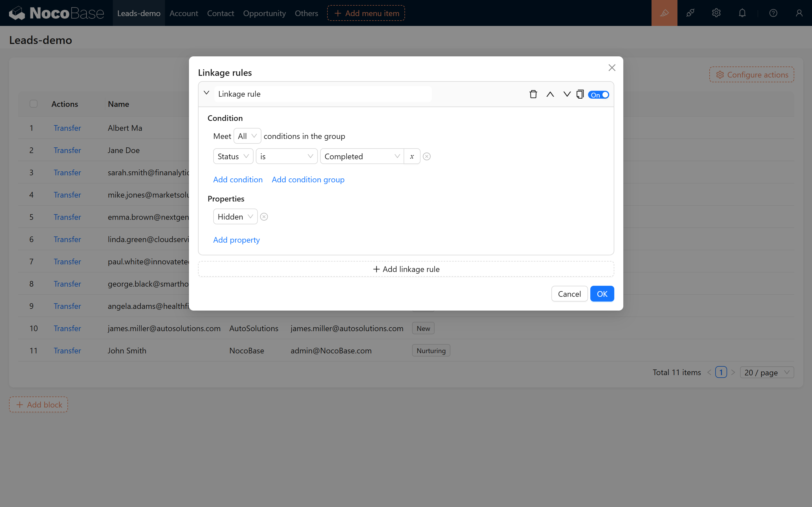
Task: Click the duplicate/copy icon for linkage rule
Action: point(580,94)
